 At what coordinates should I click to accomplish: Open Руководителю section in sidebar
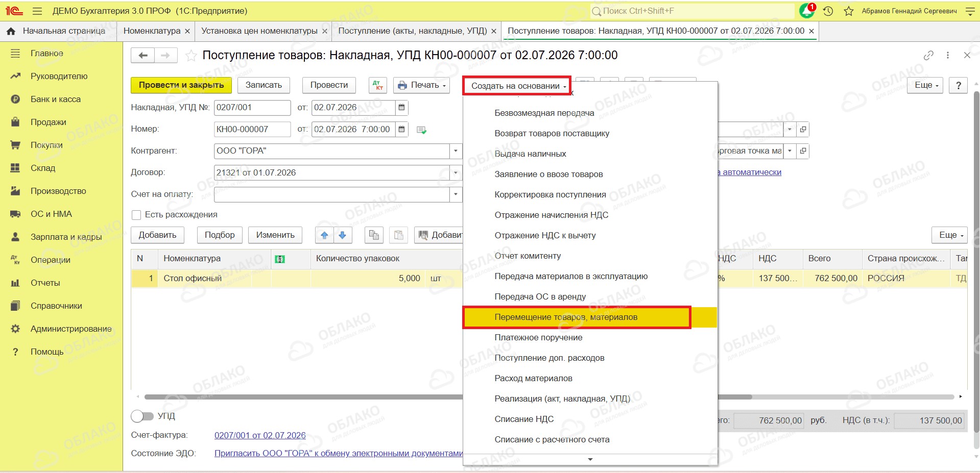[59, 76]
